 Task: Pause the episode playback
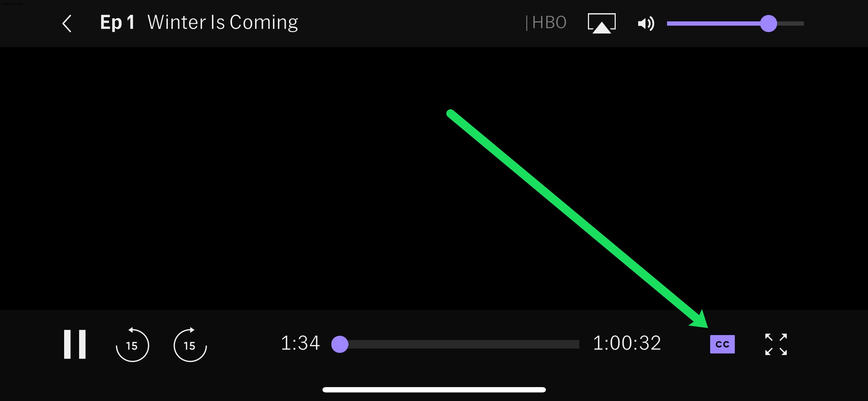coord(75,344)
